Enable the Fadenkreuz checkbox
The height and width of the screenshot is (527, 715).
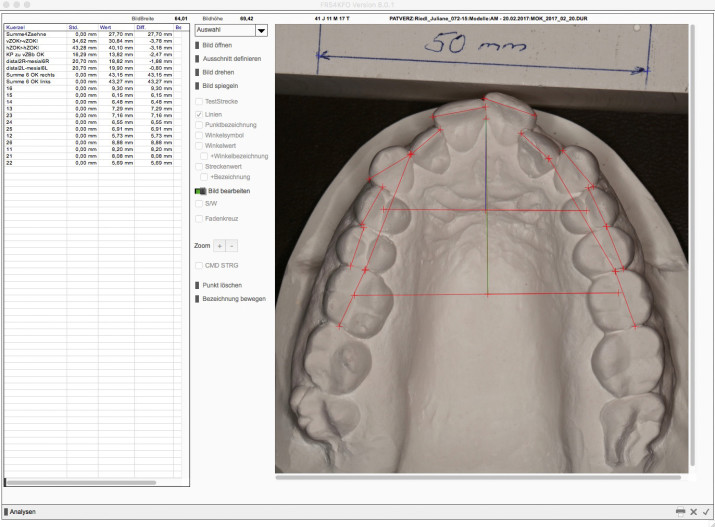[199, 218]
